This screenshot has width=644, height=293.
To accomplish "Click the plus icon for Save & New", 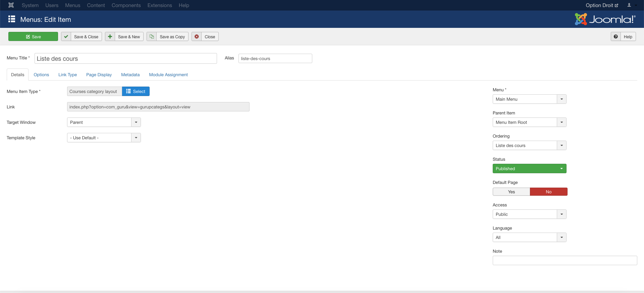I will click(110, 37).
